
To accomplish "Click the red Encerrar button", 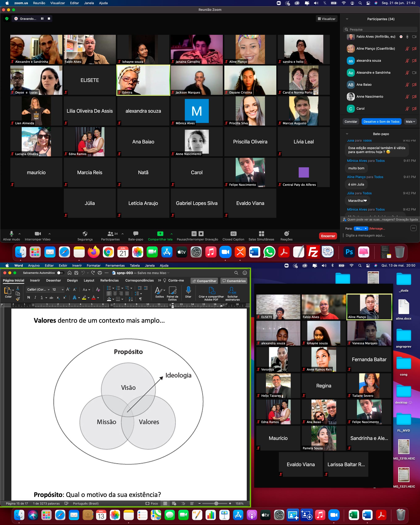I will (x=328, y=236).
